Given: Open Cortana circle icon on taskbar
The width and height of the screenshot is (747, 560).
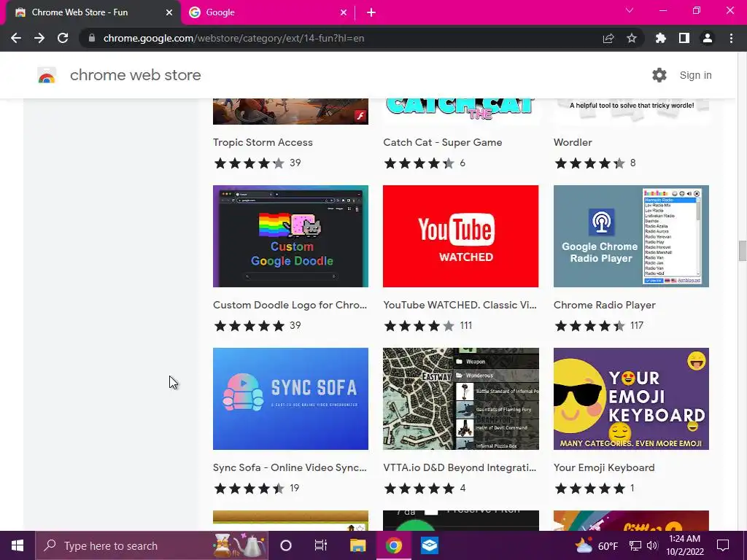Looking at the screenshot, I should tap(286, 545).
